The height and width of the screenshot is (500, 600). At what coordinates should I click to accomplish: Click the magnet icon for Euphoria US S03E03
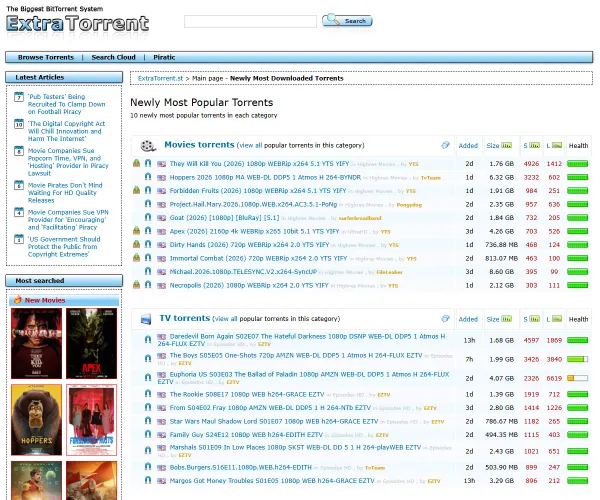coord(148,378)
